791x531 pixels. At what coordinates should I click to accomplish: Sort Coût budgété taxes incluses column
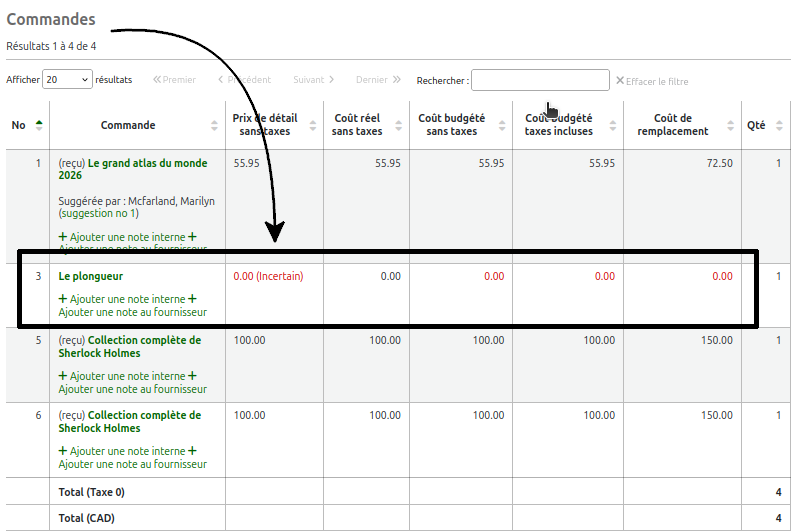612,125
